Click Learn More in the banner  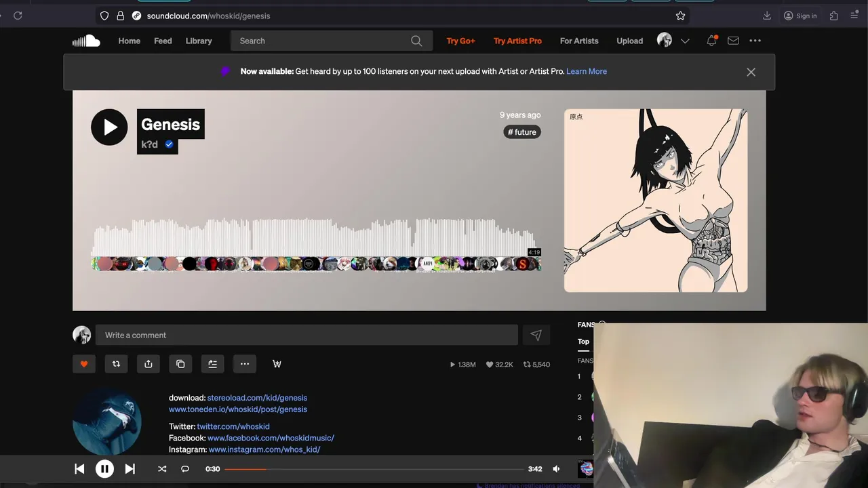[x=587, y=71]
